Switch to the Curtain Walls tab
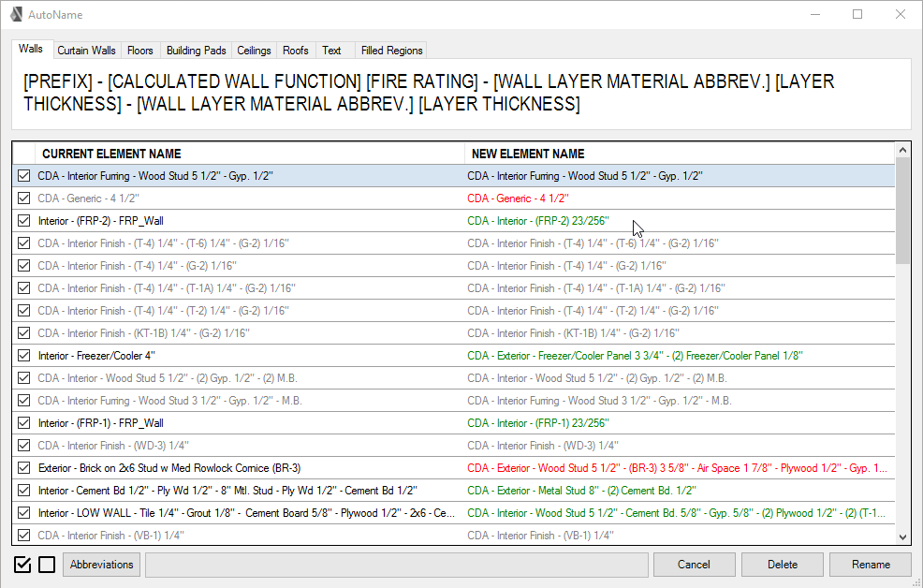Viewport: 923px width, 588px height. coord(86,50)
